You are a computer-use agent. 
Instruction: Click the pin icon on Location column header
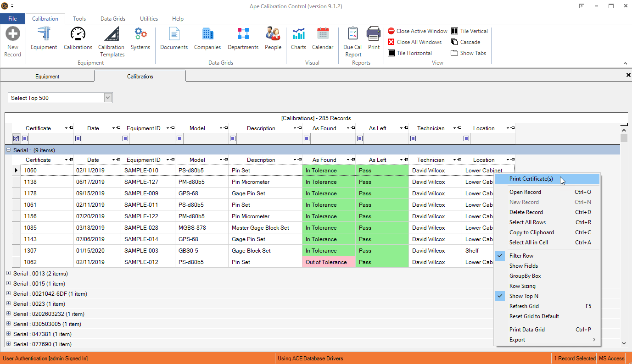click(x=512, y=128)
